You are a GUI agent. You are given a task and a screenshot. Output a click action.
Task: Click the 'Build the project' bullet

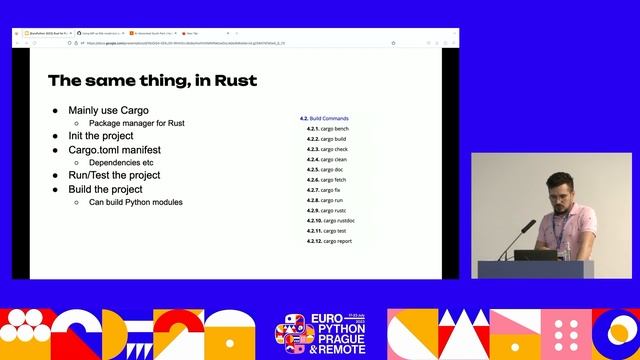105,189
